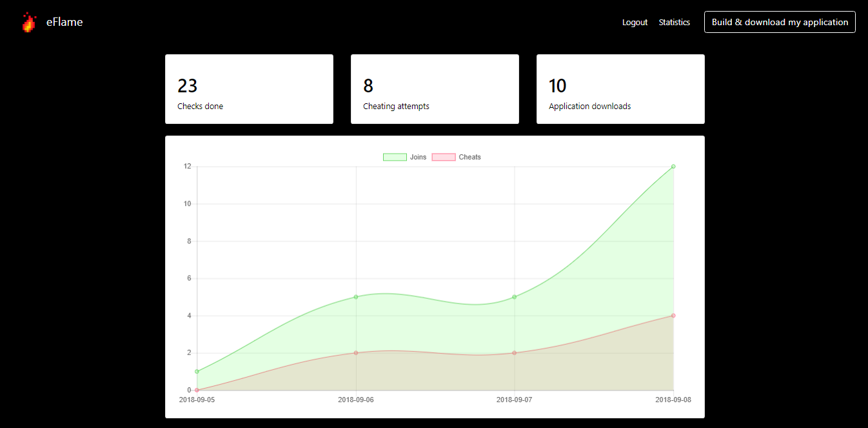The width and height of the screenshot is (868, 428).
Task: Toggle the Joins dataset legend swatch
Action: pos(395,157)
